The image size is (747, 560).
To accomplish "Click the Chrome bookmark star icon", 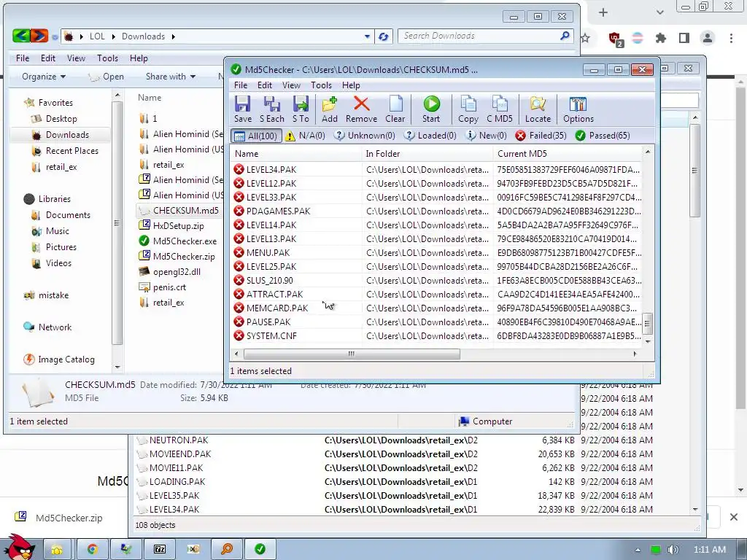I will click(x=586, y=38).
